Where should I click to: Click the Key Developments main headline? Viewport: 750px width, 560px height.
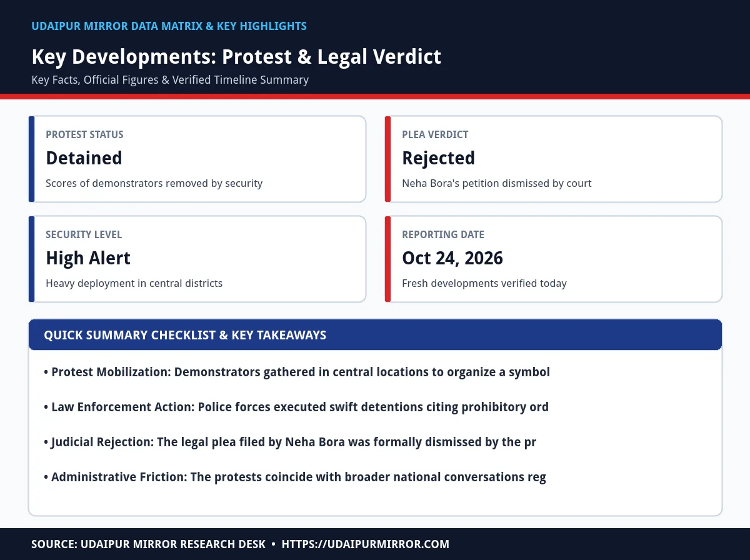(236, 56)
